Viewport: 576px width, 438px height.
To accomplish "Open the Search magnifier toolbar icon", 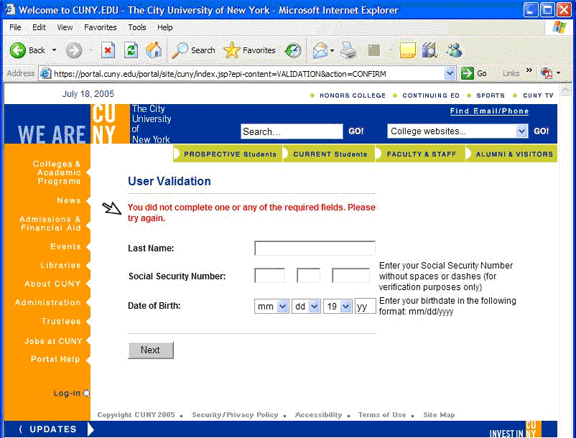I will tap(180, 50).
